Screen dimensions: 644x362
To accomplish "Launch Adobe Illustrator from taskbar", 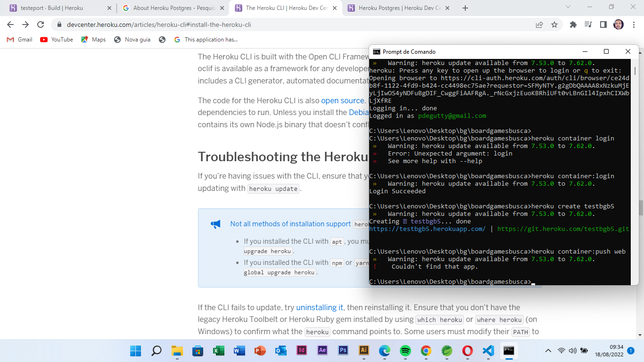I will [364, 351].
